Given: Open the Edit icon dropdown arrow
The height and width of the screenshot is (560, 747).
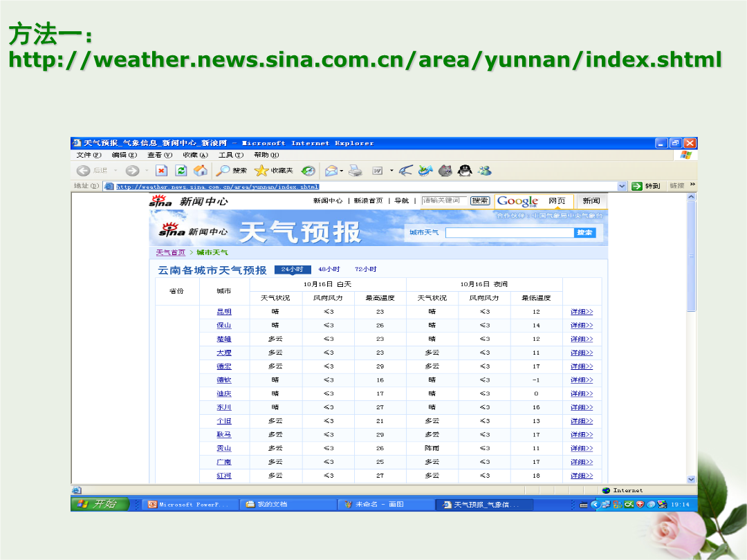Looking at the screenshot, I should pyautogui.click(x=391, y=171).
